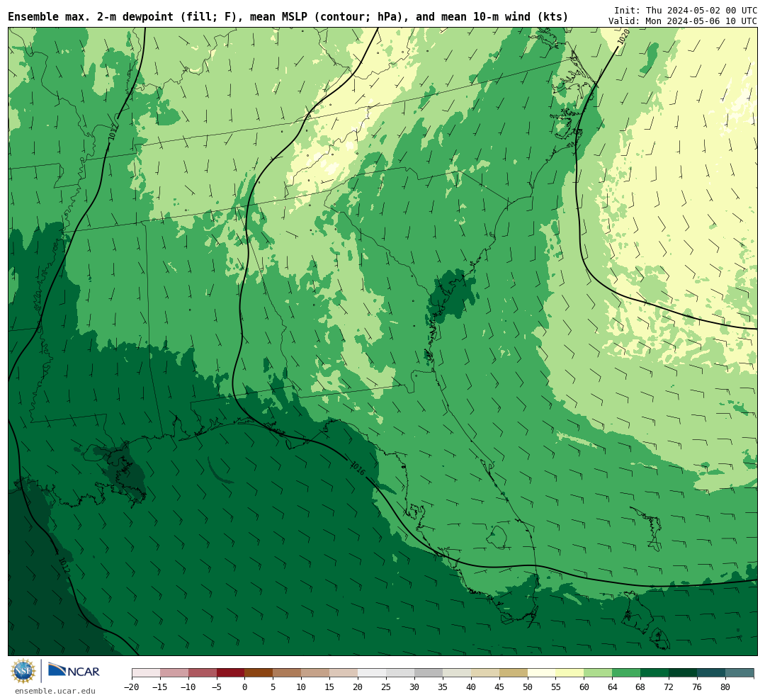Click the -5 to 0 dark red swatch
Screen dimensions: 765x700
click(230, 673)
